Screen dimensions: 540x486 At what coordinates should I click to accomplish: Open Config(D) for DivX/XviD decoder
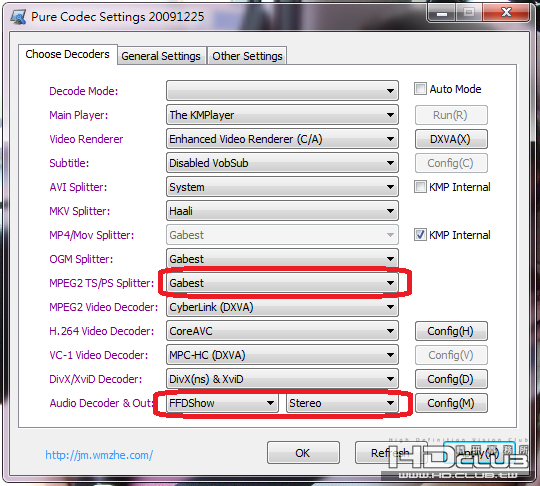click(451, 379)
